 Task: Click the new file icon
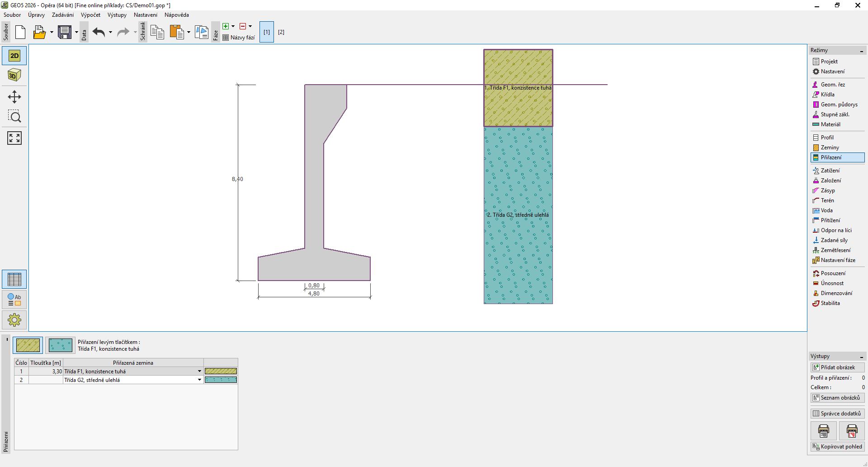[x=20, y=32]
